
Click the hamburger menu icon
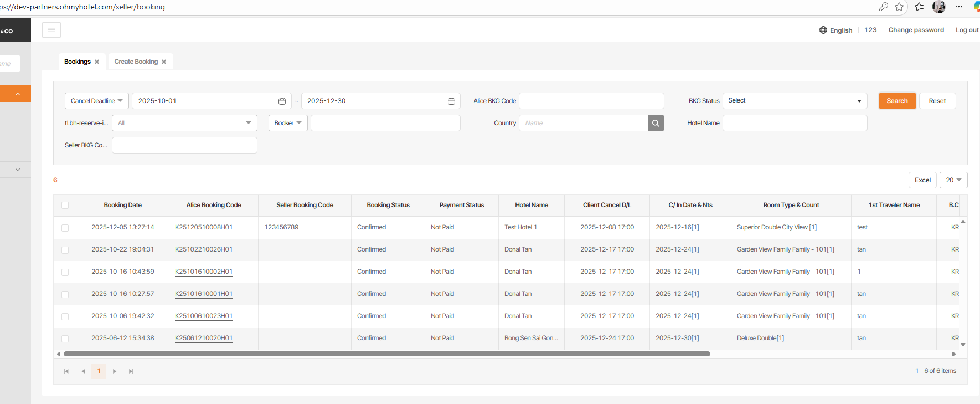tap(51, 30)
